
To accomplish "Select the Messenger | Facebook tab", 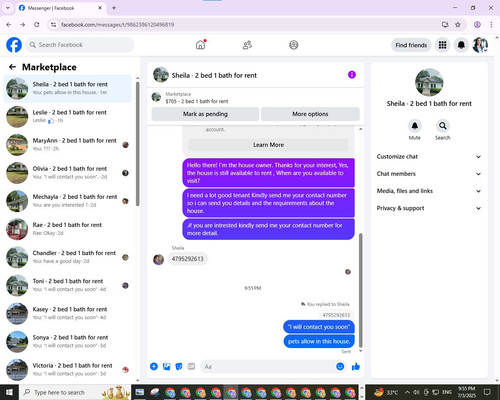I will point(60,8).
